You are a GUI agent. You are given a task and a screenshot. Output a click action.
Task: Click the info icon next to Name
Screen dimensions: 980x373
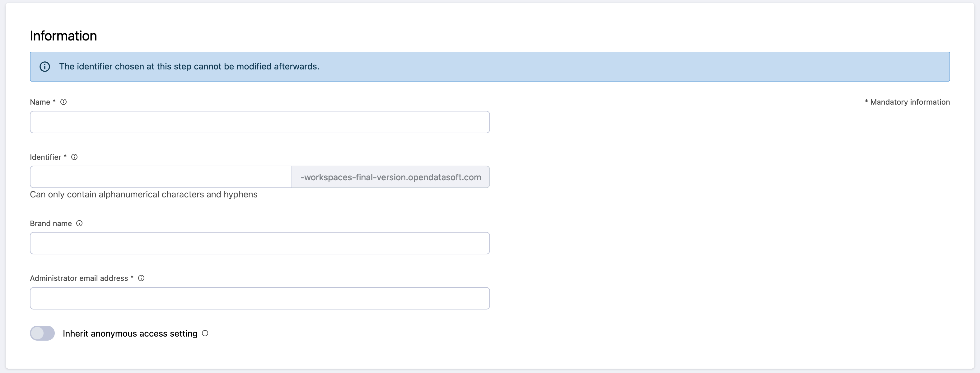pyautogui.click(x=63, y=102)
